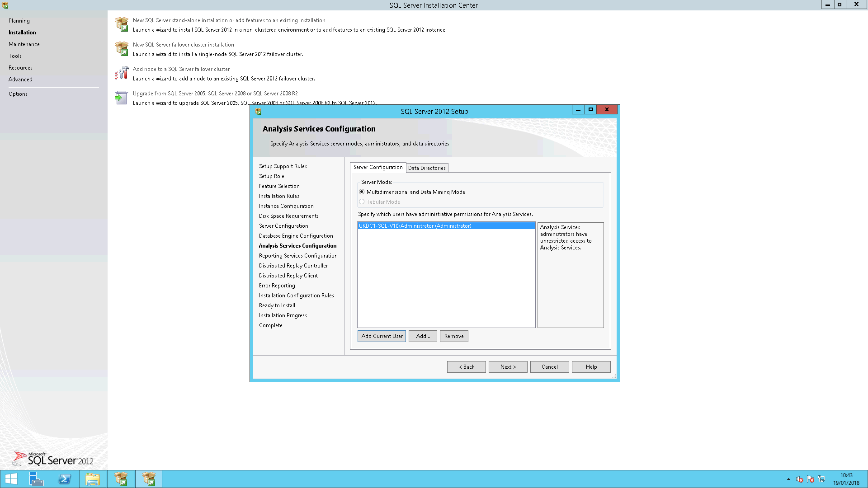Click Installation Progress step
This screenshot has height=488, width=868.
283,315
